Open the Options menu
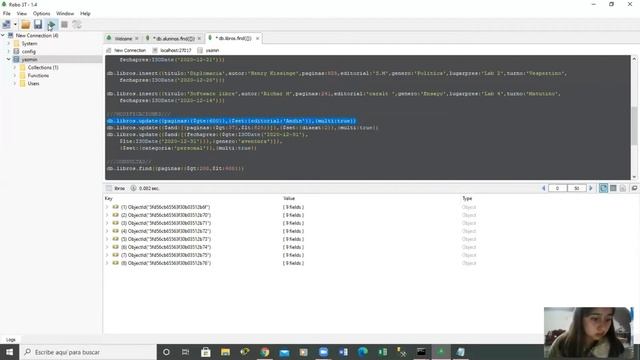640x360 pixels. pyautogui.click(x=41, y=13)
